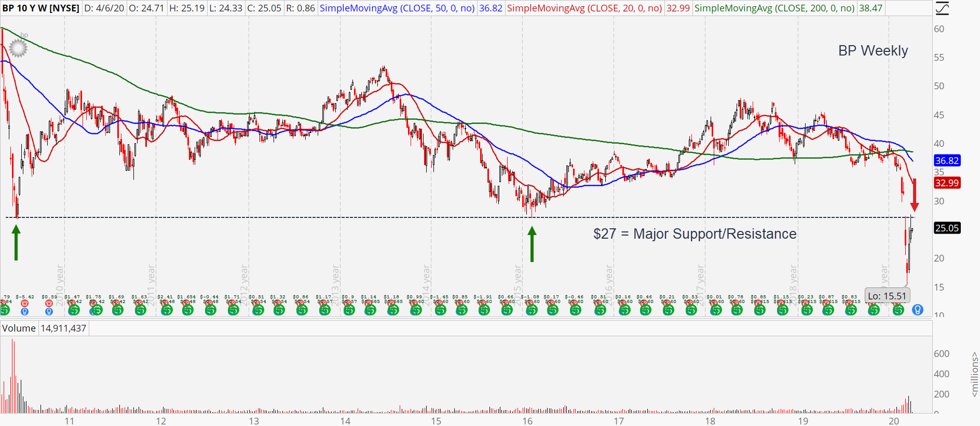Open the SimpleMovingAvg (CLOSE, 20, 0, no) study label

(x=584, y=8)
